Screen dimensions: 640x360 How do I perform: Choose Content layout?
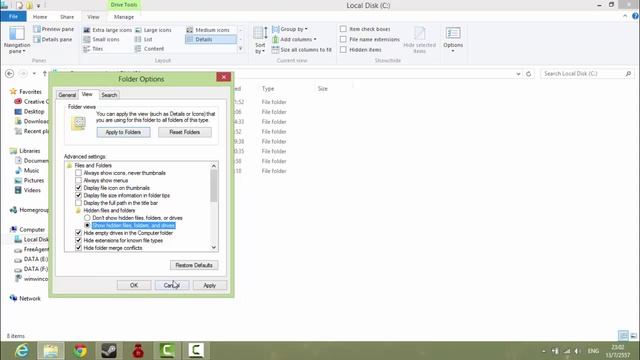coord(149,49)
